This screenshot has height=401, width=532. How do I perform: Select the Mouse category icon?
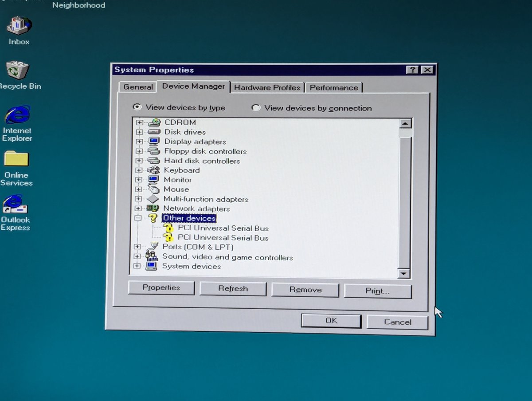153,189
